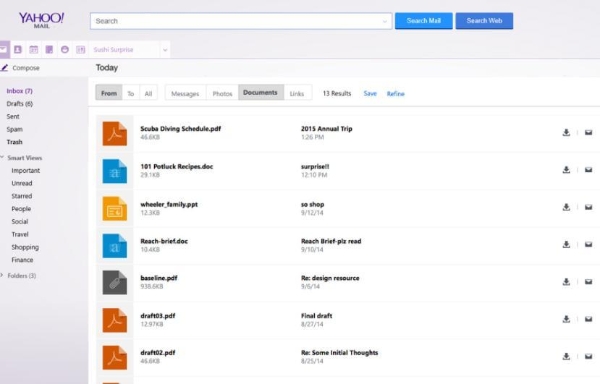Image resolution: width=600 pixels, height=384 pixels.
Task: Download draft02.pdf
Action: 566,356
